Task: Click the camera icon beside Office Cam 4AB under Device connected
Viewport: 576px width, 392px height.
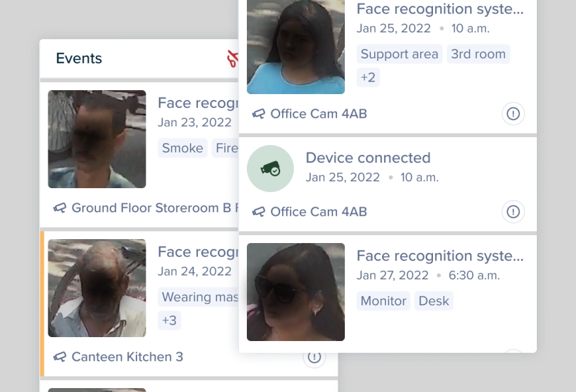Action: click(259, 212)
